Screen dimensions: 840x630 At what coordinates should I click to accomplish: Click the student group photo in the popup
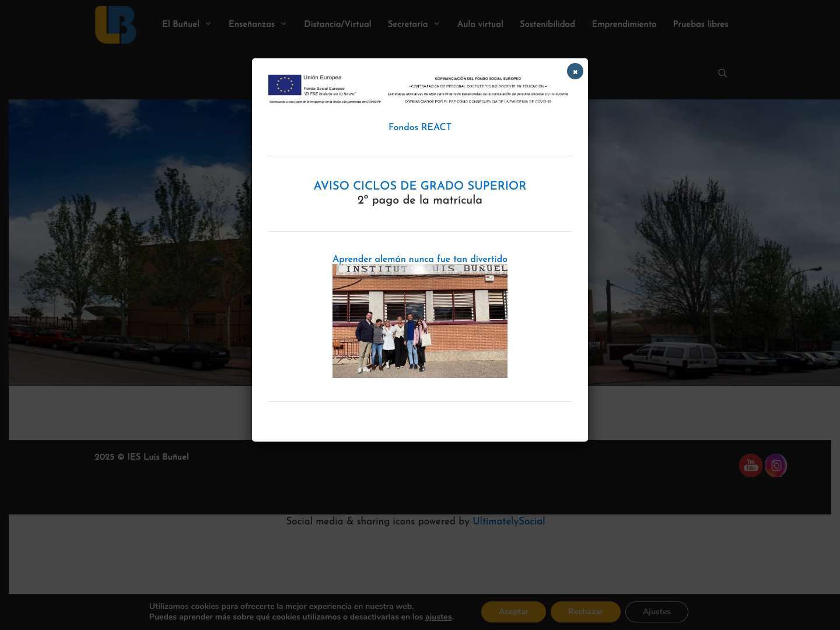(419, 321)
